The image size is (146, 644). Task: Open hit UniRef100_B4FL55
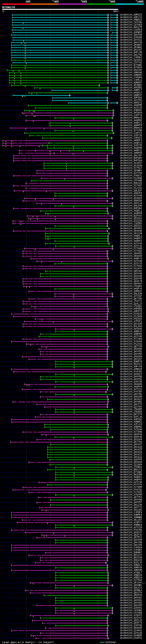click(x=131, y=53)
